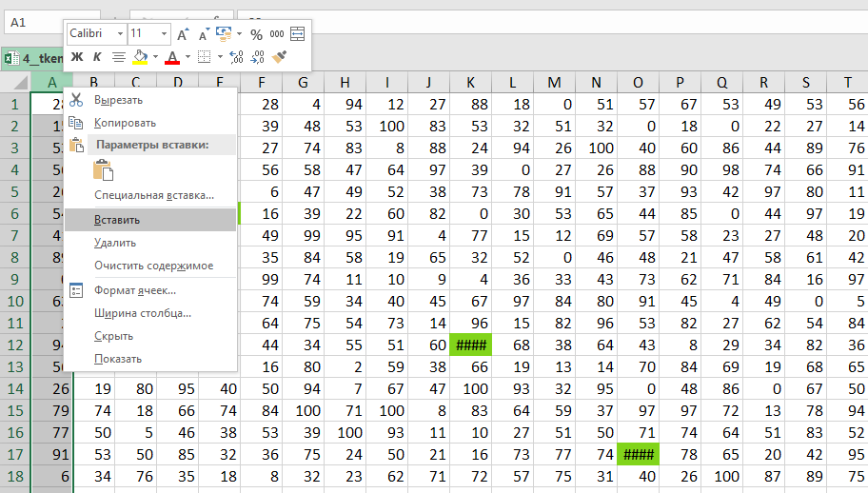The width and height of the screenshot is (868, 493).
Task: Expand the fill color dropdown arrow
Action: coord(156,57)
